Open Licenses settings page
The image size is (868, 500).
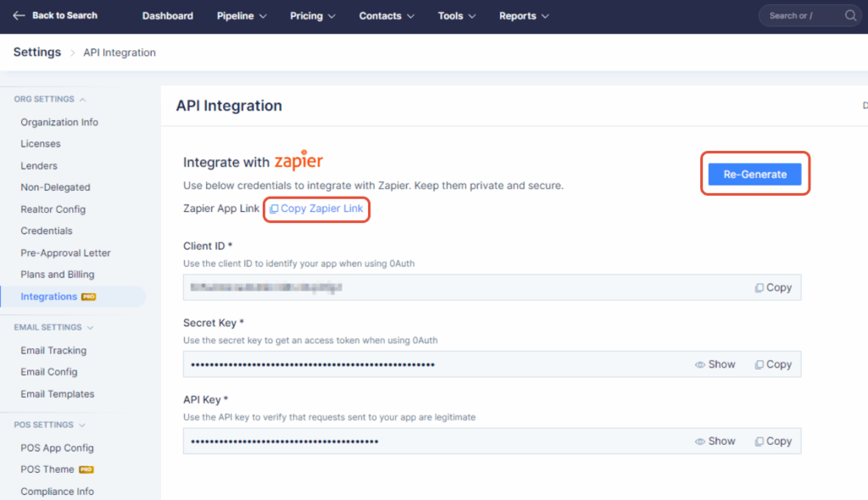41,144
